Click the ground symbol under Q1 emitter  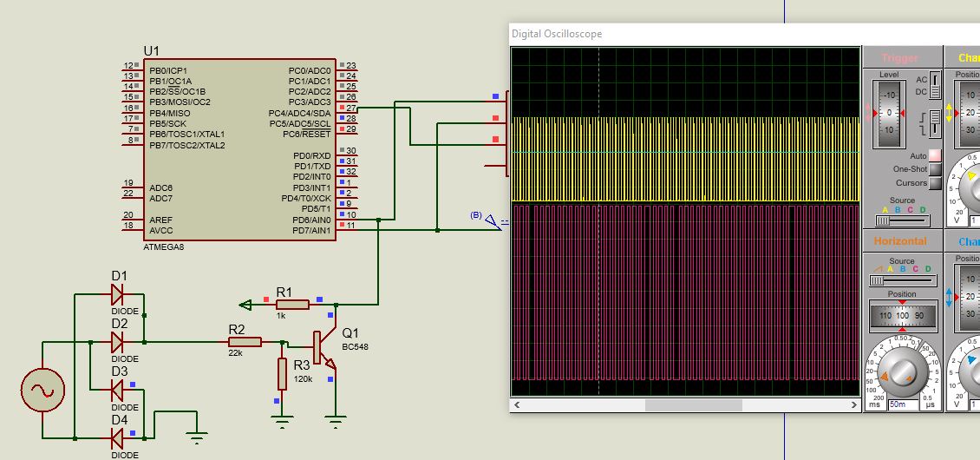336,421
